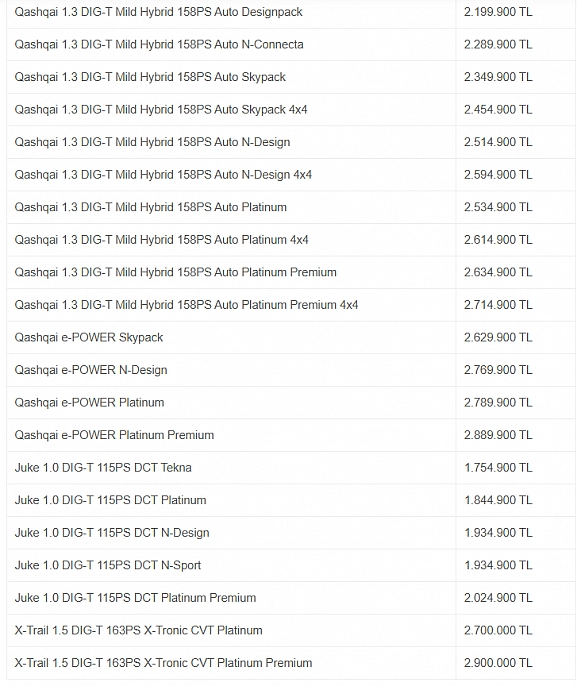Viewport: 577px width, 686px height.
Task: Select the Qashqai Auto Platinum model text
Action: pyautogui.click(x=150, y=207)
